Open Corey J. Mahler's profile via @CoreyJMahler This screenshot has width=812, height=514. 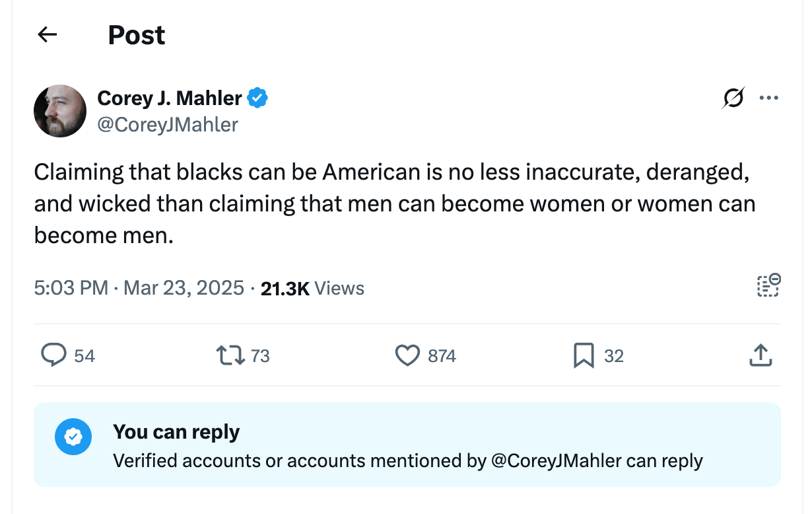pyautogui.click(x=168, y=125)
